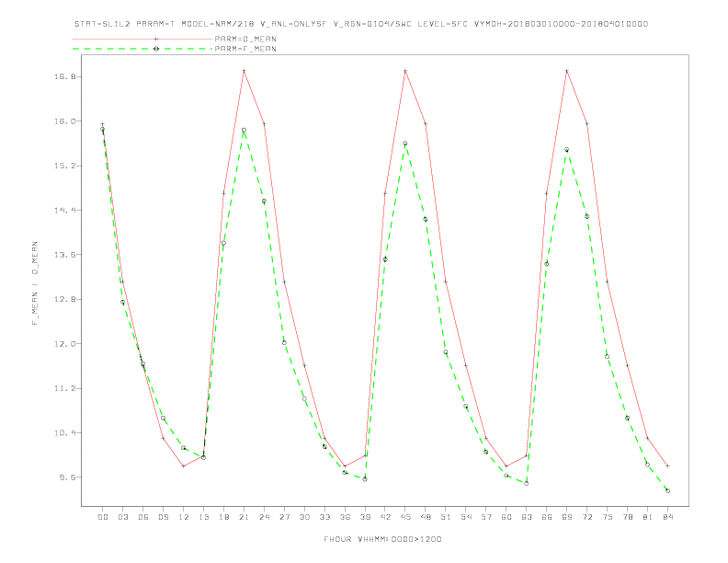Click the 84 x-axis hour label

click(667, 517)
